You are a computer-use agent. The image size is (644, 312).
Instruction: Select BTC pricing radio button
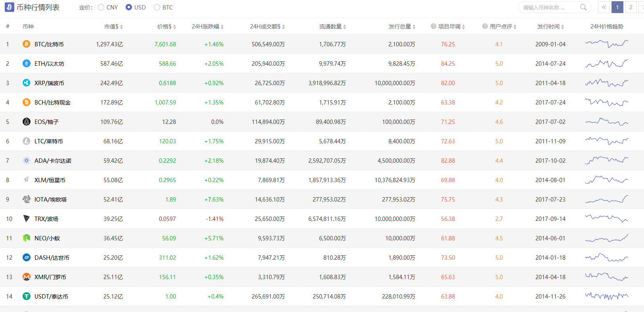click(157, 7)
